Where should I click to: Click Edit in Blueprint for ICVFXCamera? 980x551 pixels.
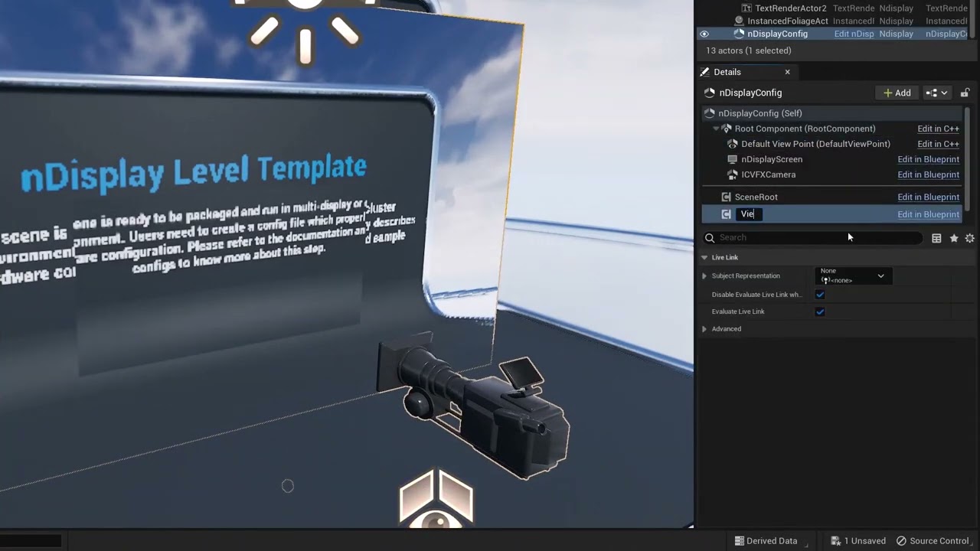click(x=928, y=174)
